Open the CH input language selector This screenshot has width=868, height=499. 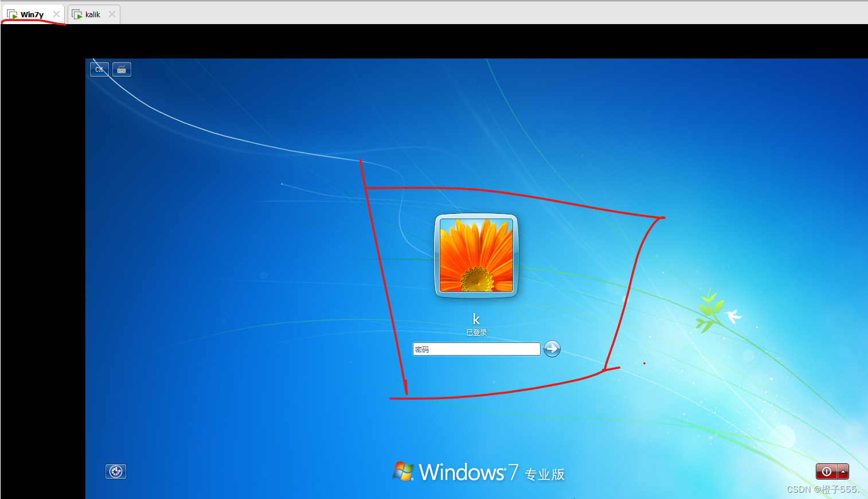tap(99, 69)
